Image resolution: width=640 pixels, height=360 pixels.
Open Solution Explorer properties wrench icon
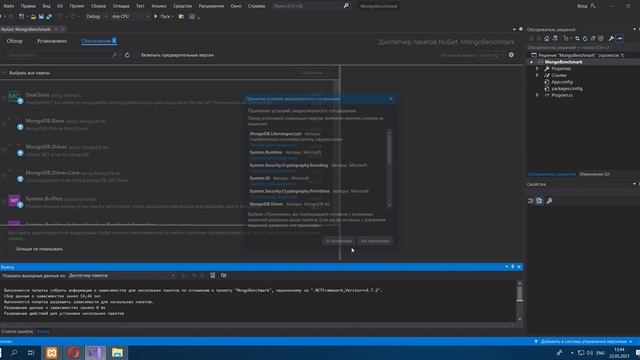611,38
